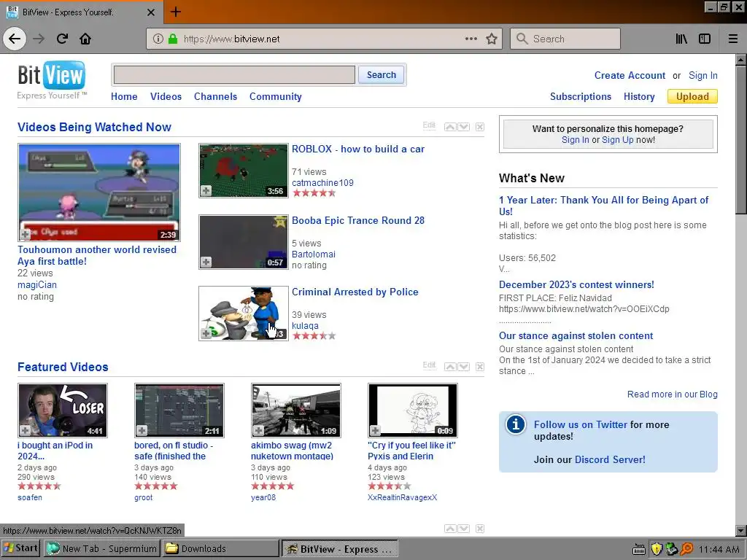The height and width of the screenshot is (560, 747).
Task: Switch to New Tab - Supermium taskbar item
Action: pos(102,548)
